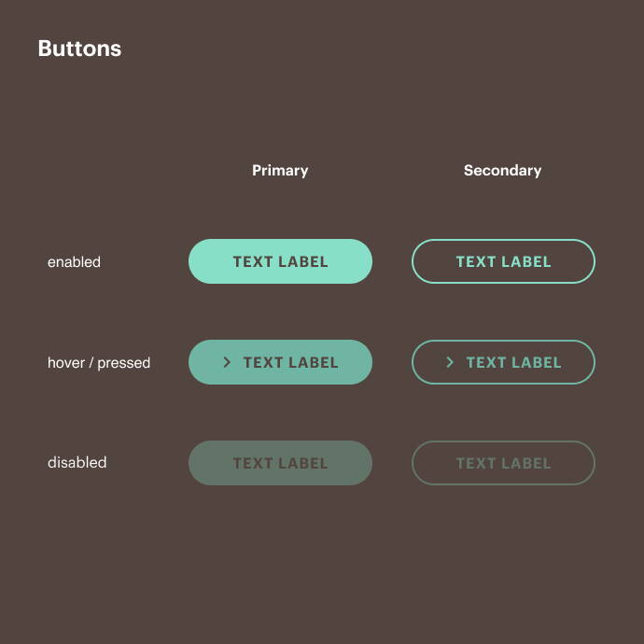Click the disabled primary TEXT LABEL button
644x644 pixels.
280,463
